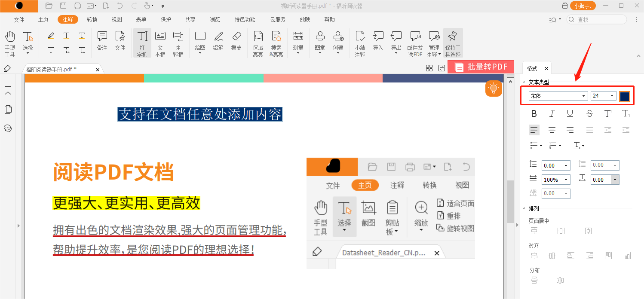The height and width of the screenshot is (299, 644).
Task: Click the 小狮子 user account button
Action: (x=583, y=6)
